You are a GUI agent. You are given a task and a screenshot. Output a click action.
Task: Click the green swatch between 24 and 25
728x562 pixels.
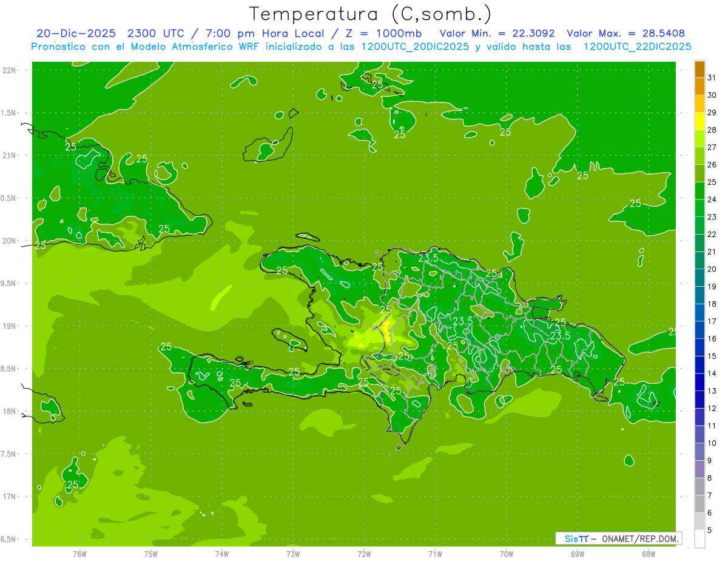click(x=699, y=191)
